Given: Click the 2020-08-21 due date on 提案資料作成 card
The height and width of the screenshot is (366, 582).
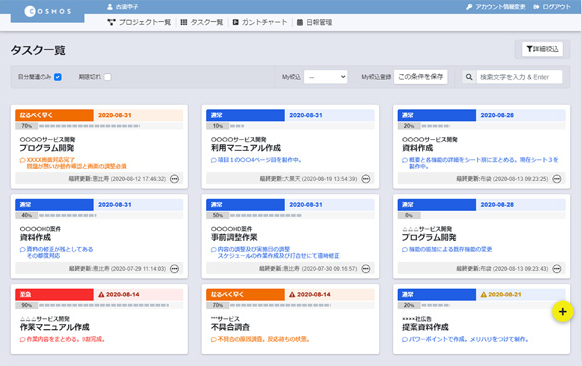Looking at the screenshot, I should (505, 294).
